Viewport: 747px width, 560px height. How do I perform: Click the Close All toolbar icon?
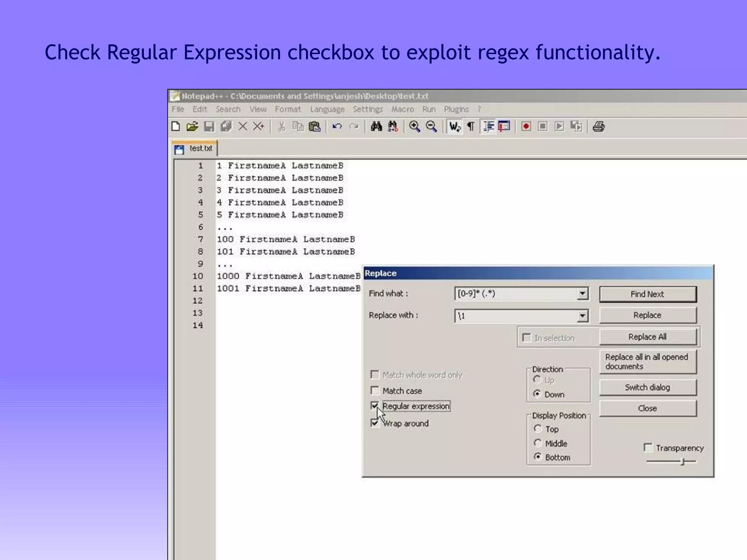[259, 127]
